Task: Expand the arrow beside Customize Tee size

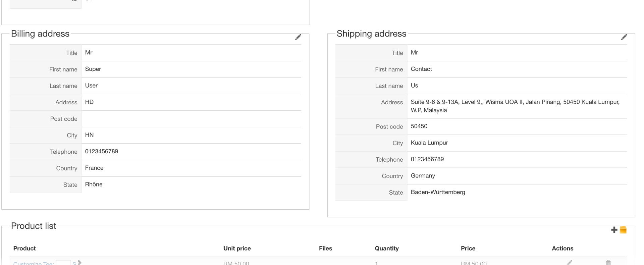Action: tap(79, 263)
